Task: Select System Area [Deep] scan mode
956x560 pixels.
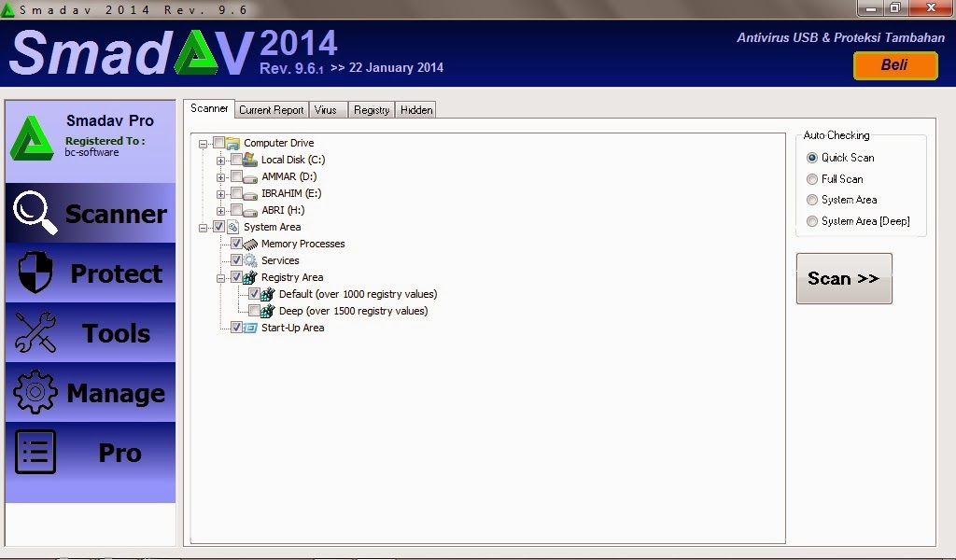Action: click(x=812, y=220)
